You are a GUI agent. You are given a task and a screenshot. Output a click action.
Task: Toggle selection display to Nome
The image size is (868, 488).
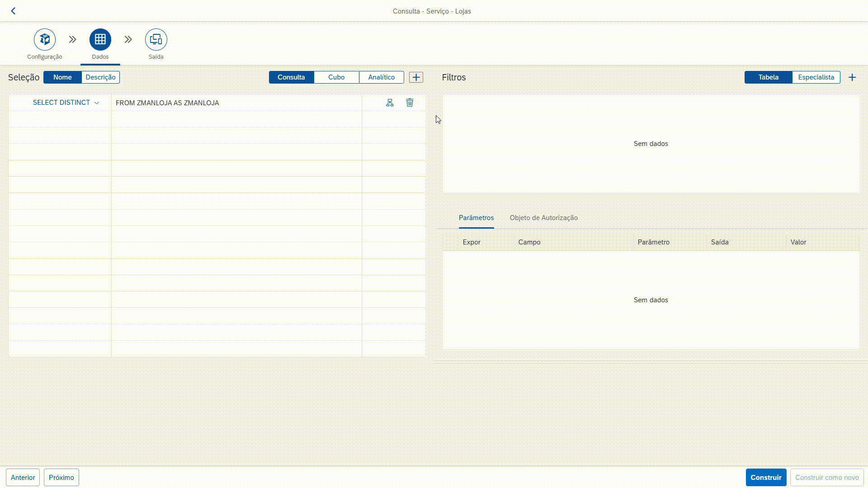[62, 77]
